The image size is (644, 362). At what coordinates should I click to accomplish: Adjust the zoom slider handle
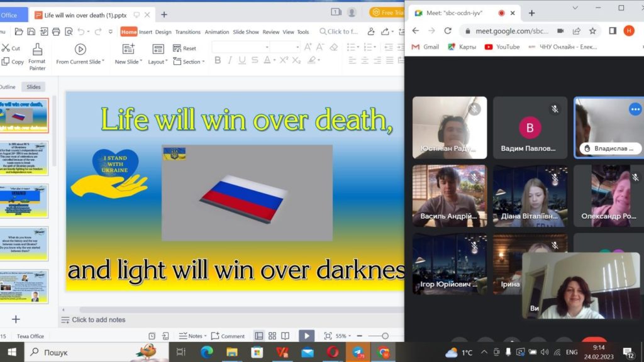click(x=385, y=336)
